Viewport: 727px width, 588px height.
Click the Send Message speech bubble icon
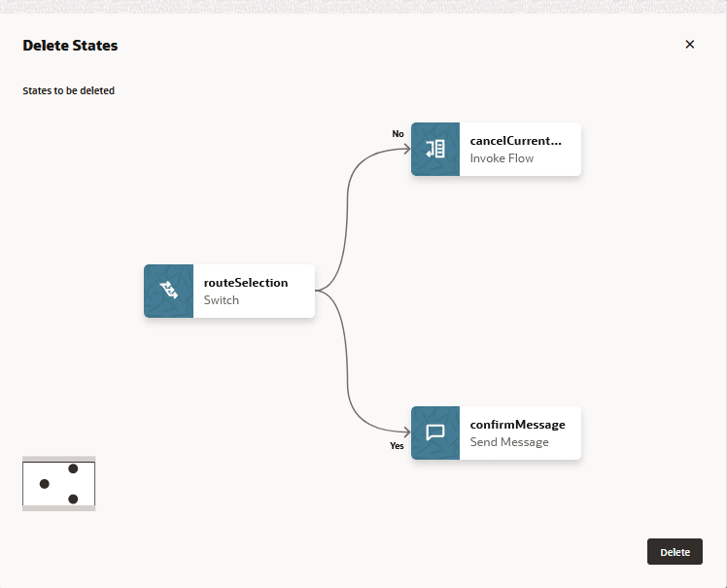(435, 432)
